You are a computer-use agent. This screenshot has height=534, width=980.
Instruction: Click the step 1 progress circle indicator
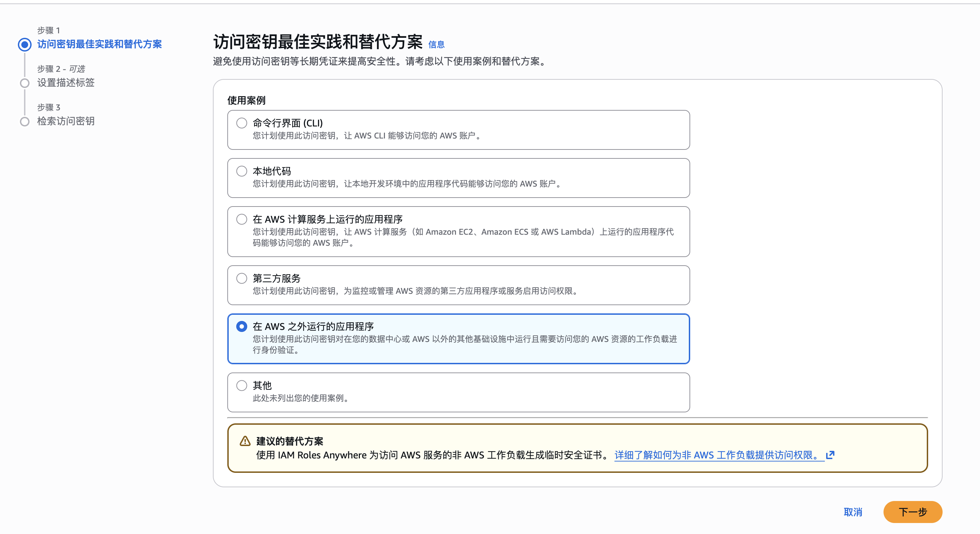[x=24, y=44]
